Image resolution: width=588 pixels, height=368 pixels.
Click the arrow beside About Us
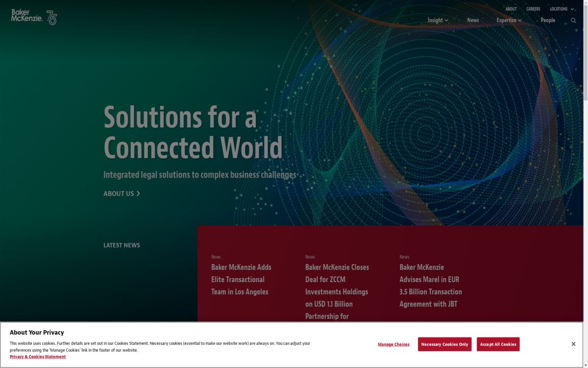coord(138,194)
